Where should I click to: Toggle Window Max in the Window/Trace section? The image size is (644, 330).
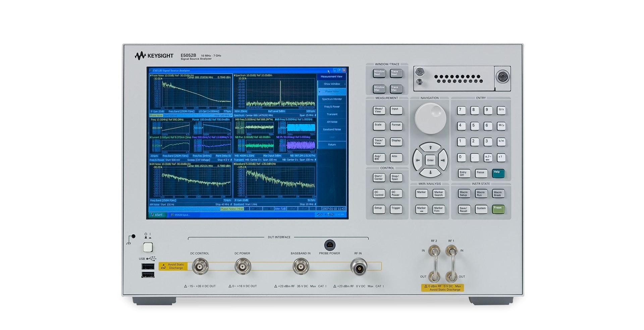379,89
